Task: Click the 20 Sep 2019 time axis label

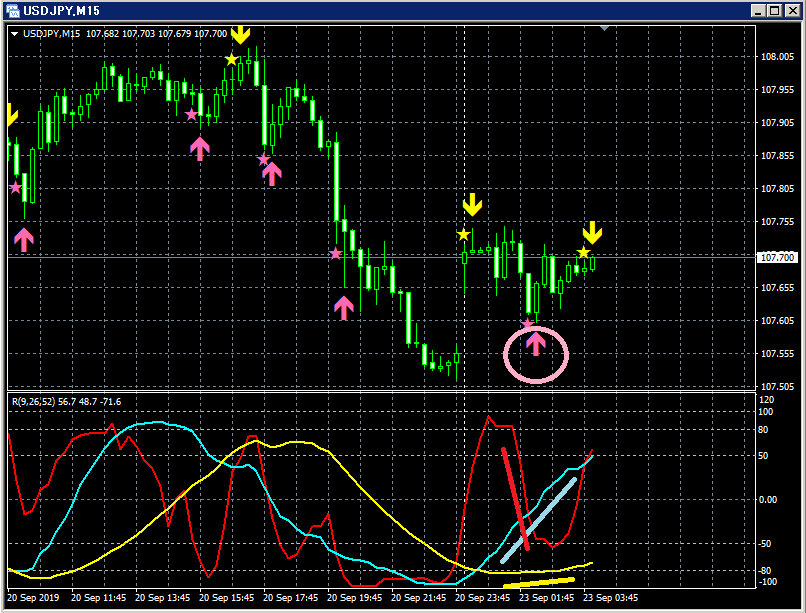Action: (x=33, y=598)
